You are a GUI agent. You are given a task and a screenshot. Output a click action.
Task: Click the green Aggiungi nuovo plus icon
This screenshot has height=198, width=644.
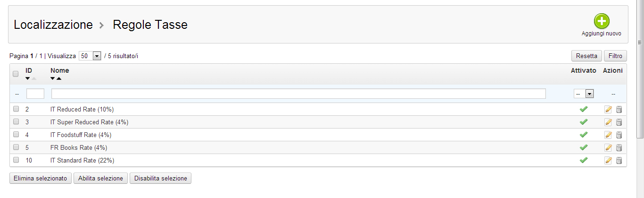coord(601,21)
